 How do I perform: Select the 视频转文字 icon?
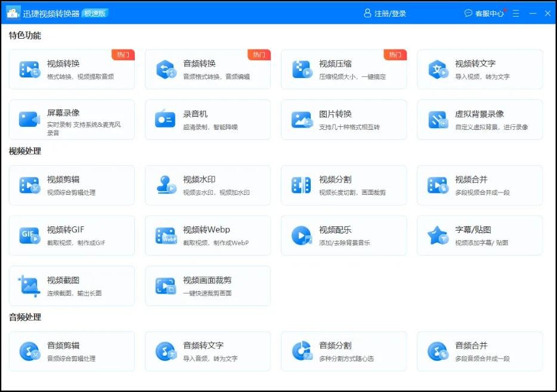coord(438,70)
